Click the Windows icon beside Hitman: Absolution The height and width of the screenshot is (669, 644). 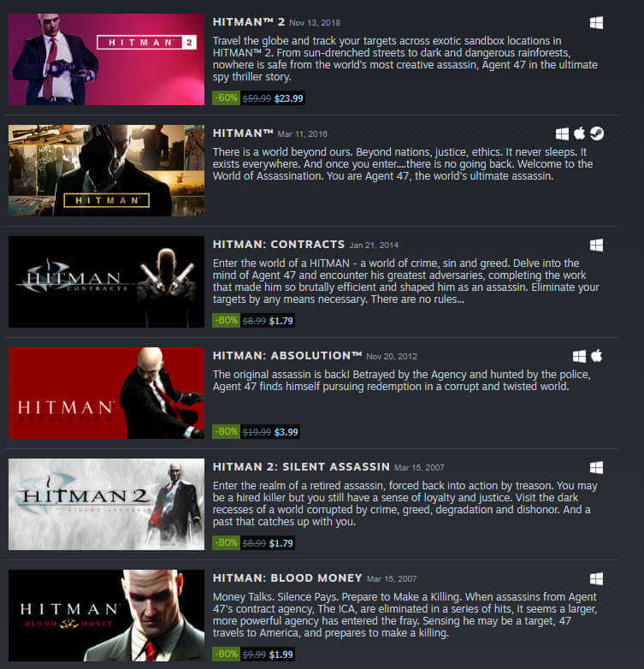(579, 356)
